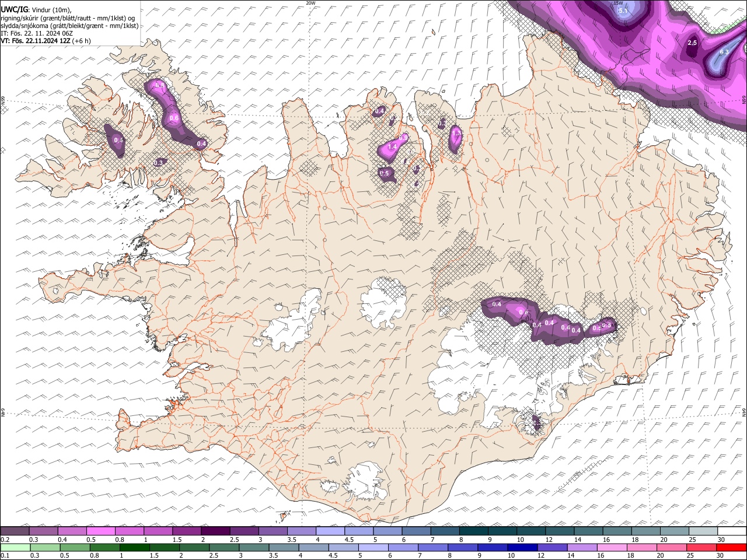Pick lower legend swatch between 2.5 and 3
This screenshot has height=560, width=747.
tap(224, 547)
